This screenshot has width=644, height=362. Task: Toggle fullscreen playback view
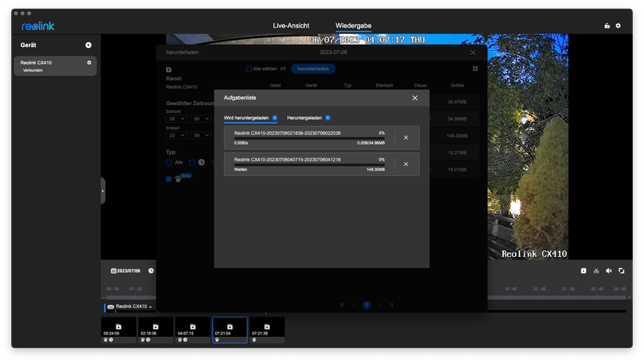[x=621, y=270]
